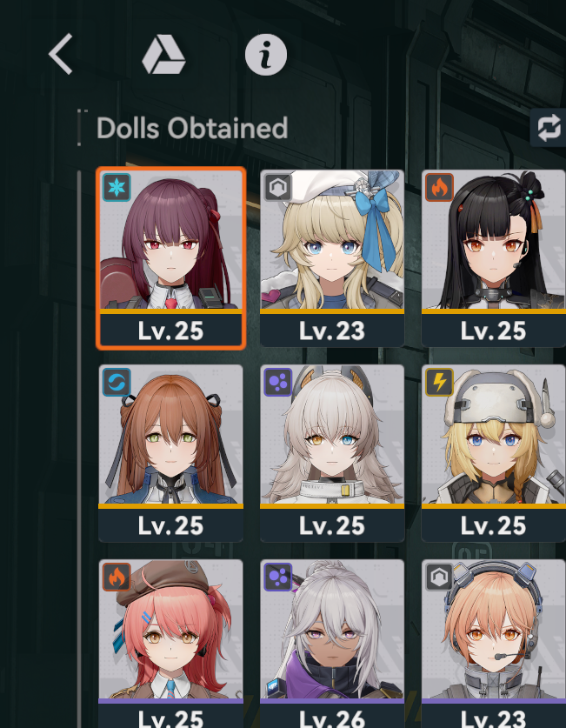This screenshot has width=566, height=728.
Task: Select the white-haired doll with heterochromia eyes
Action: [332, 453]
